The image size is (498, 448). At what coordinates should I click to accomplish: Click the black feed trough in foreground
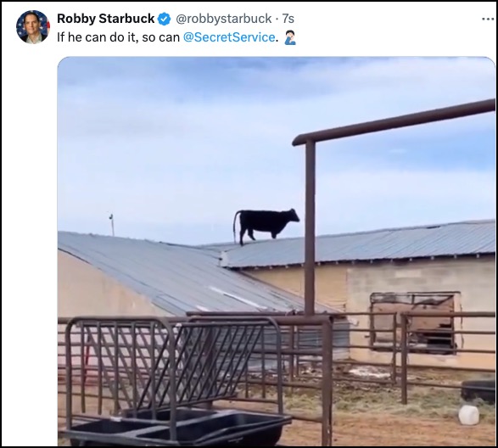(x=178, y=428)
